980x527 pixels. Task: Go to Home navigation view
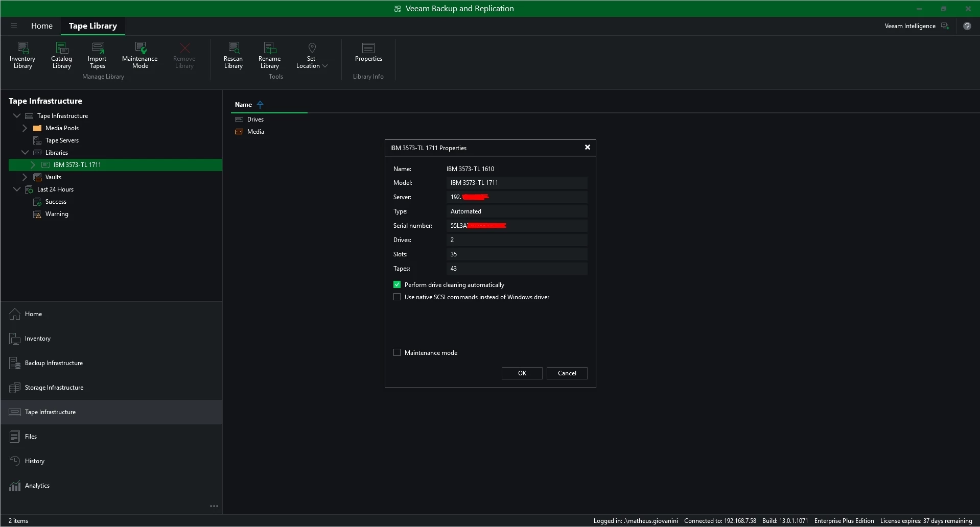pyautogui.click(x=111, y=314)
